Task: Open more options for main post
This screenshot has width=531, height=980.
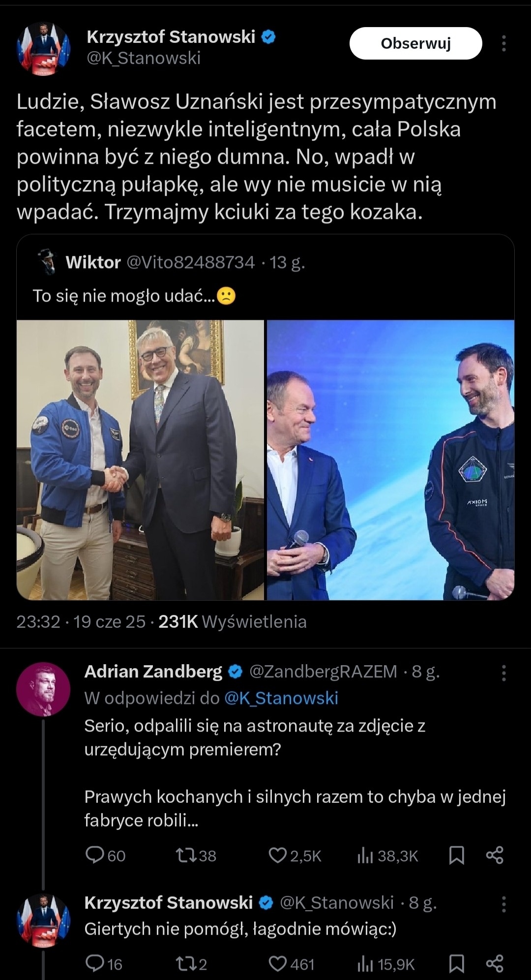Action: point(503,43)
